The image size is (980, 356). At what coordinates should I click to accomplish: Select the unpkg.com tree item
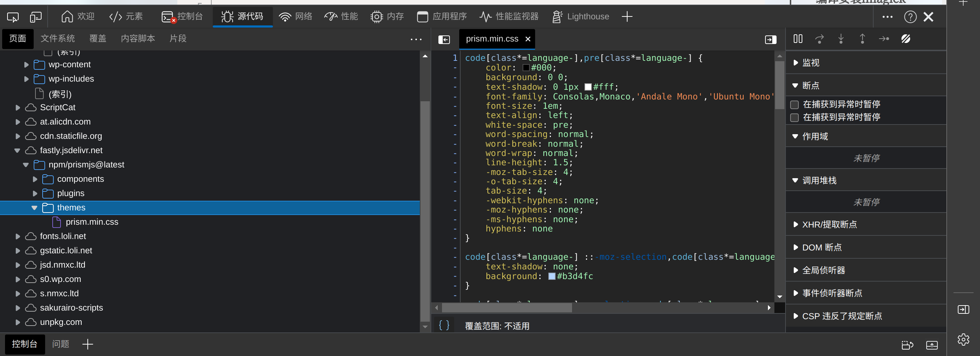pos(61,322)
